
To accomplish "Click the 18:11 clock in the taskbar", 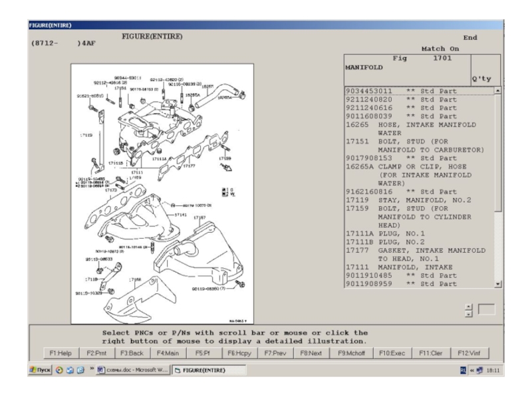I will 493,370.
